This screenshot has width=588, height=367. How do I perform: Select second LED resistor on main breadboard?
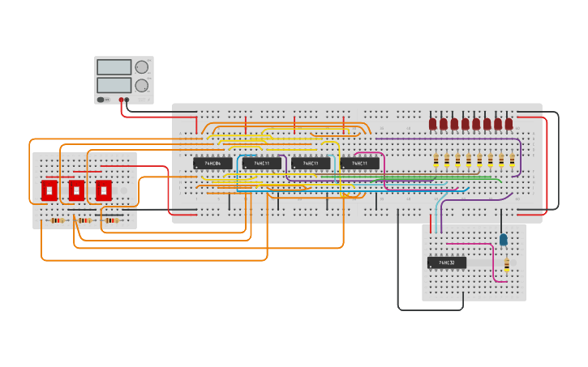(447, 160)
